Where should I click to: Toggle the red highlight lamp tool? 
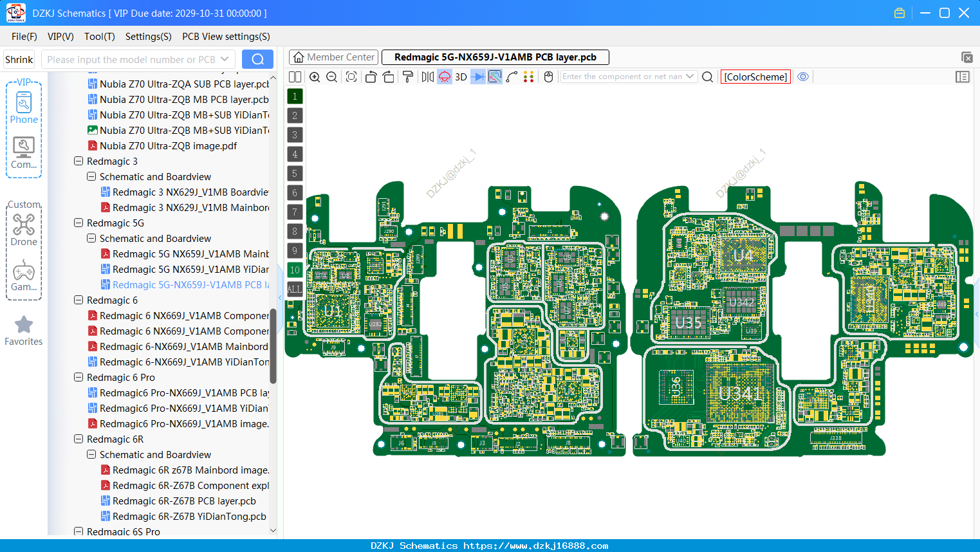445,77
